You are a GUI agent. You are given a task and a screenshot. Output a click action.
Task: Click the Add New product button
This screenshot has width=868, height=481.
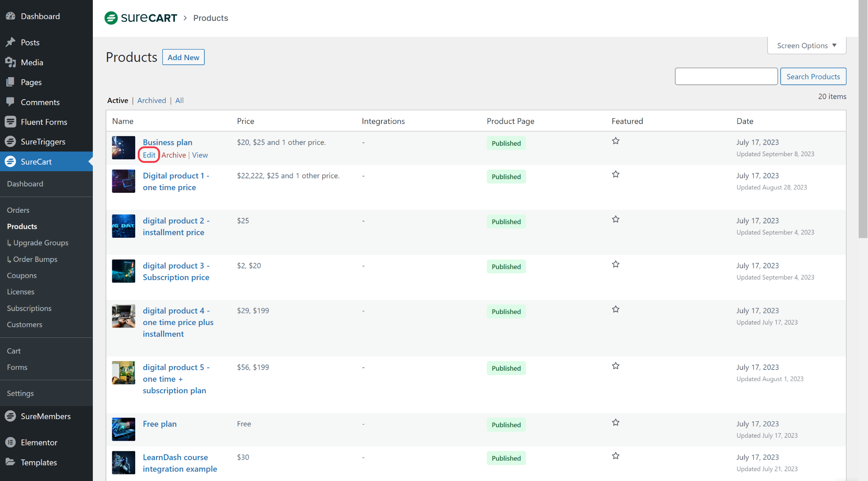coord(183,57)
